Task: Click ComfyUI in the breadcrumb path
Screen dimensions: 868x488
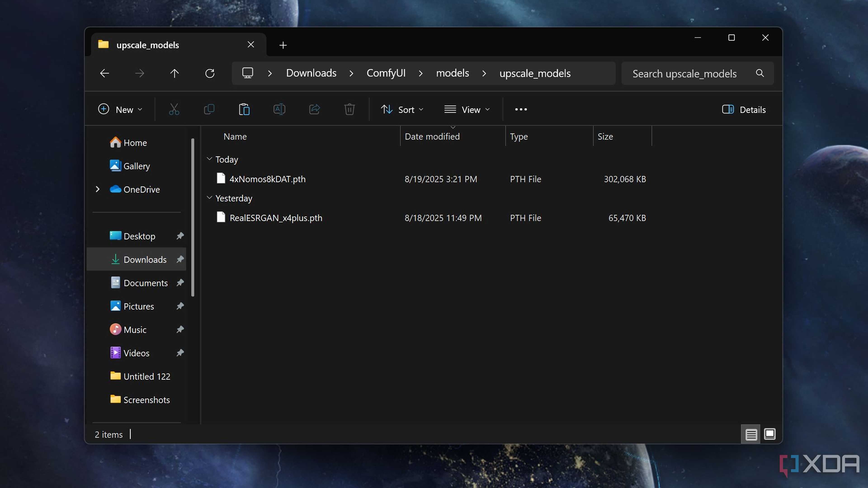Action: click(x=386, y=73)
